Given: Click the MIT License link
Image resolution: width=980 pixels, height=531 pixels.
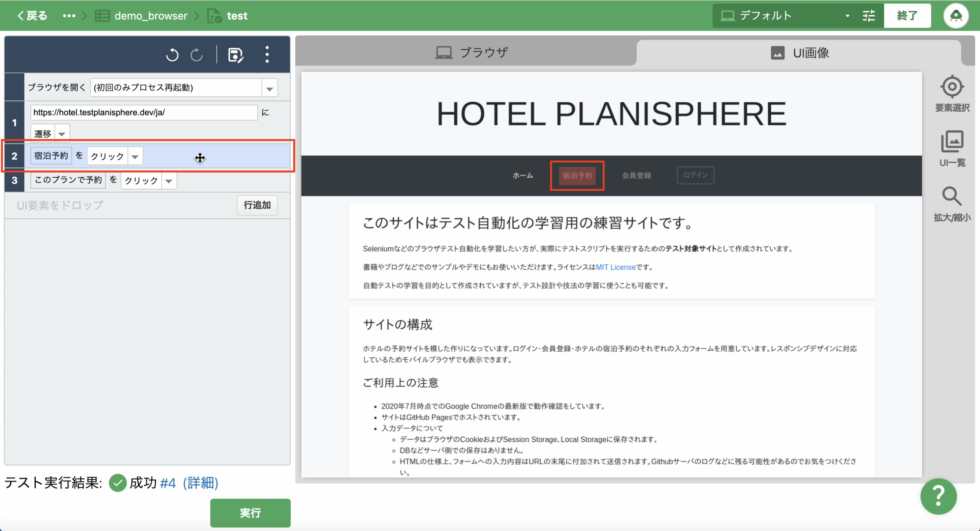Looking at the screenshot, I should (616, 267).
